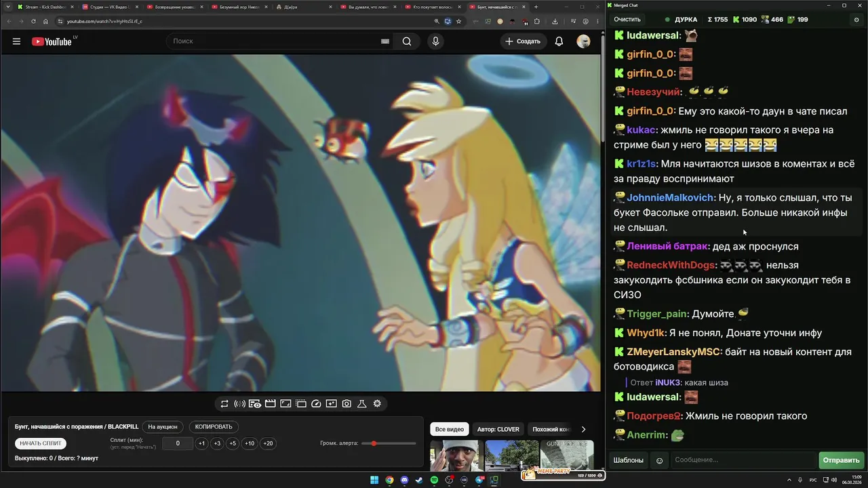Click the Очистить button in Merged Chat

tap(627, 20)
